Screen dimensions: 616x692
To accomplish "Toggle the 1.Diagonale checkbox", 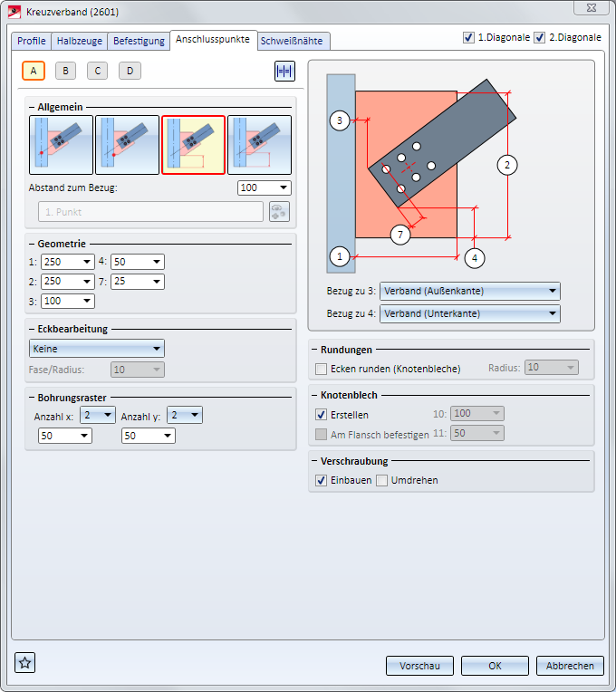I will pos(468,37).
